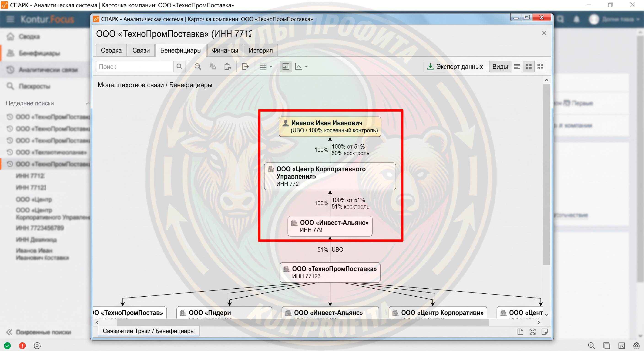This screenshot has width=644, height=351.
Task: Click the scroll-up arrow of diagram scrollbar
Action: [x=547, y=80]
